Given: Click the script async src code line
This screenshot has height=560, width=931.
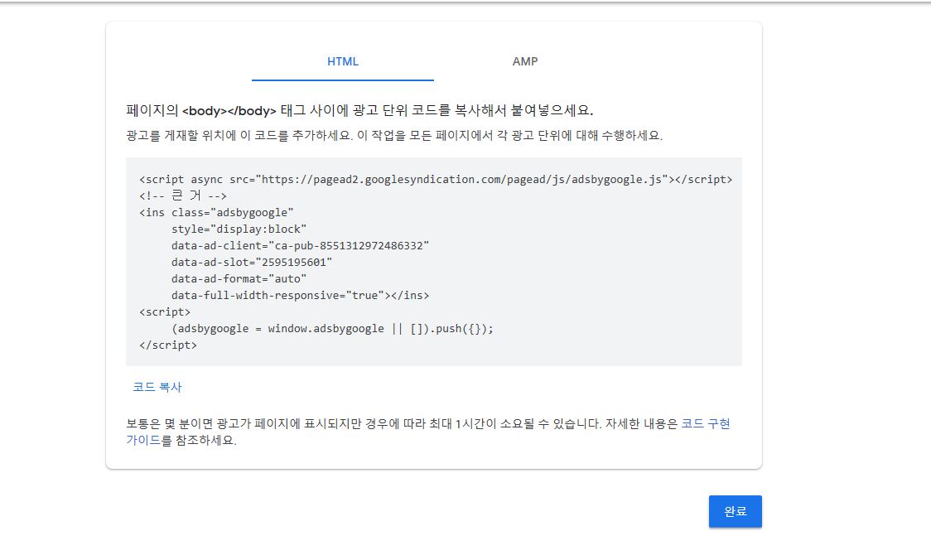Looking at the screenshot, I should (x=436, y=179).
